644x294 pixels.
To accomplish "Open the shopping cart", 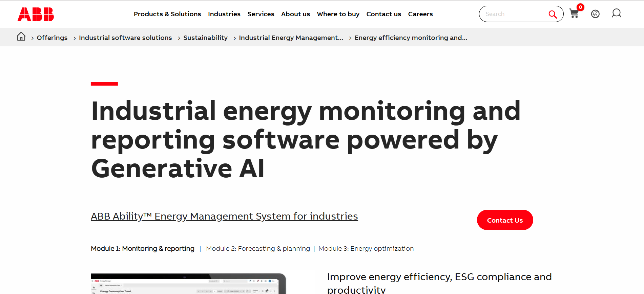I will coord(574,14).
